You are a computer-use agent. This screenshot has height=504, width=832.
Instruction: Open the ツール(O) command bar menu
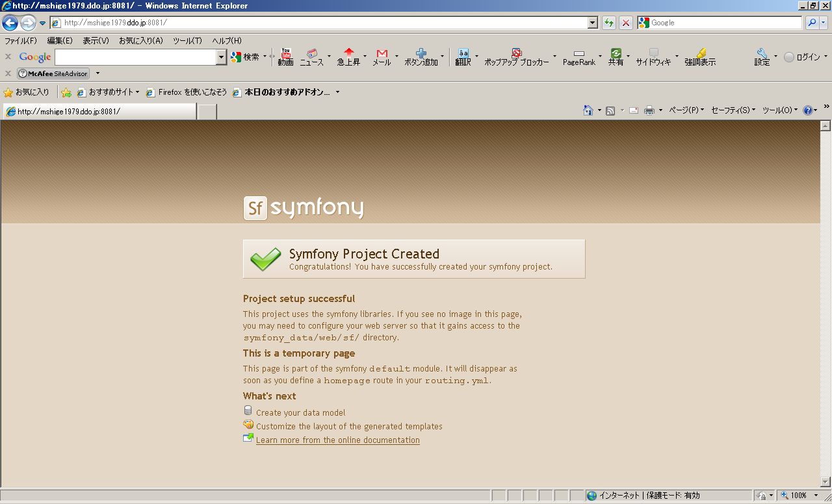(779, 110)
